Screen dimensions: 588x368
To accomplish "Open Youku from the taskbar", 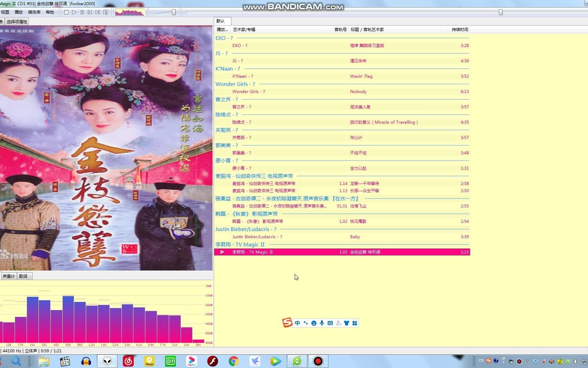I will pyautogui.click(x=192, y=361).
